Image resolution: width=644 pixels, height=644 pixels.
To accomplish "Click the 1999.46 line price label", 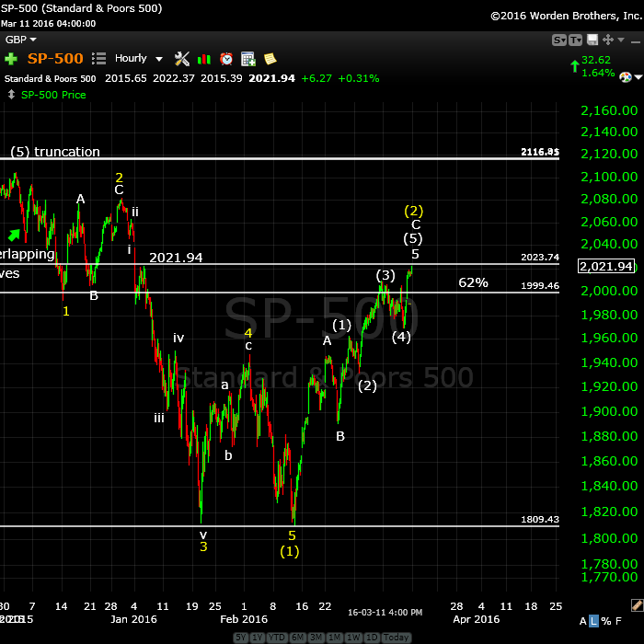I will pyautogui.click(x=540, y=285).
